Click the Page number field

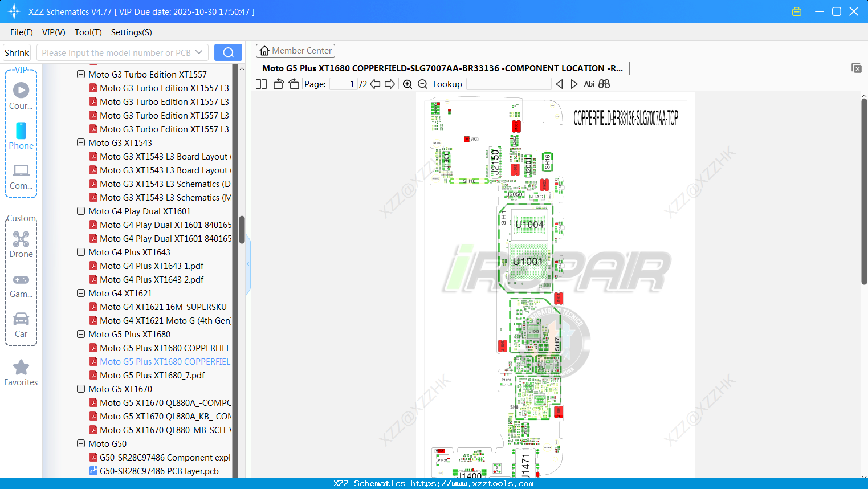pyautogui.click(x=343, y=84)
